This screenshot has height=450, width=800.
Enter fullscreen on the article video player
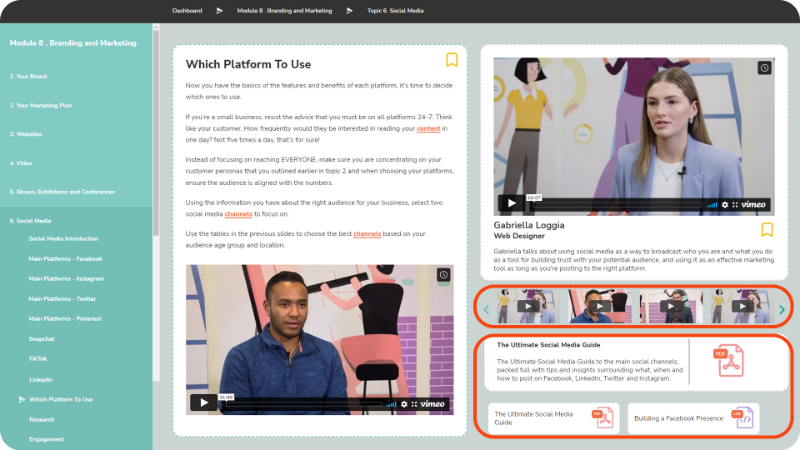point(412,404)
